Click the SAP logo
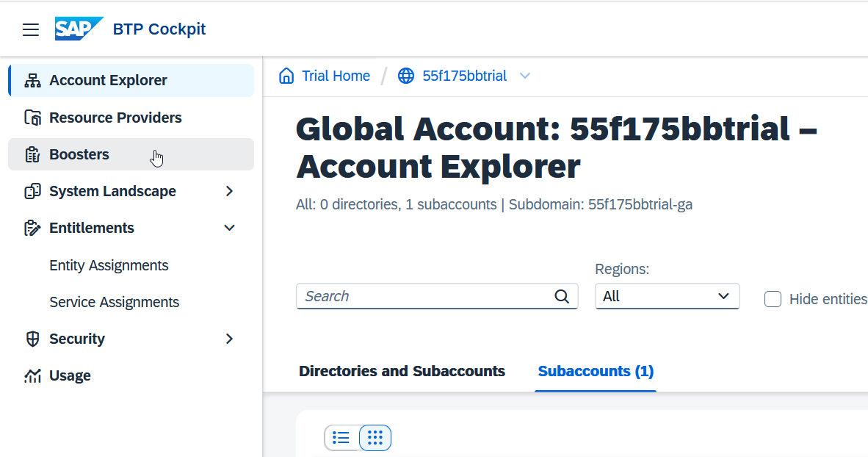868x457 pixels. 79,29
